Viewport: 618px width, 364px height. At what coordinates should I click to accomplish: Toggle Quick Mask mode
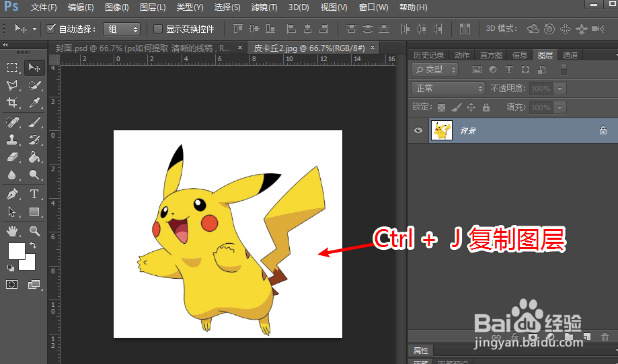pos(12,284)
